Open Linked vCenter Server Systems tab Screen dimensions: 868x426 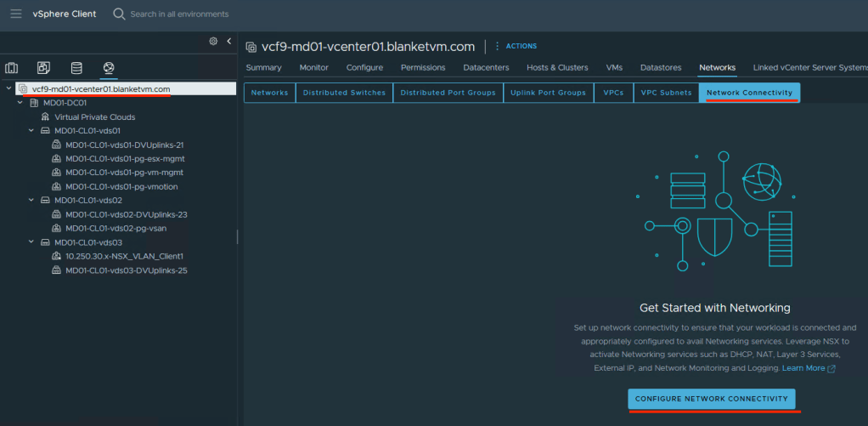810,67
